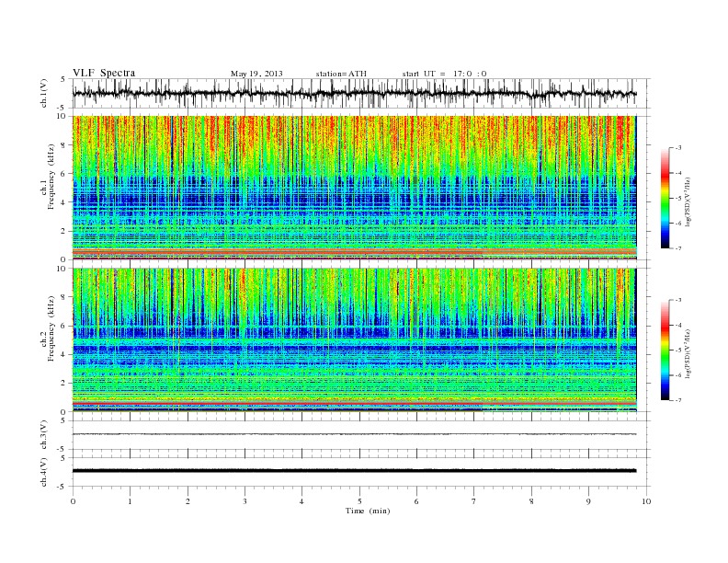Click the ch.1 PSD color scale bar

coord(665,198)
